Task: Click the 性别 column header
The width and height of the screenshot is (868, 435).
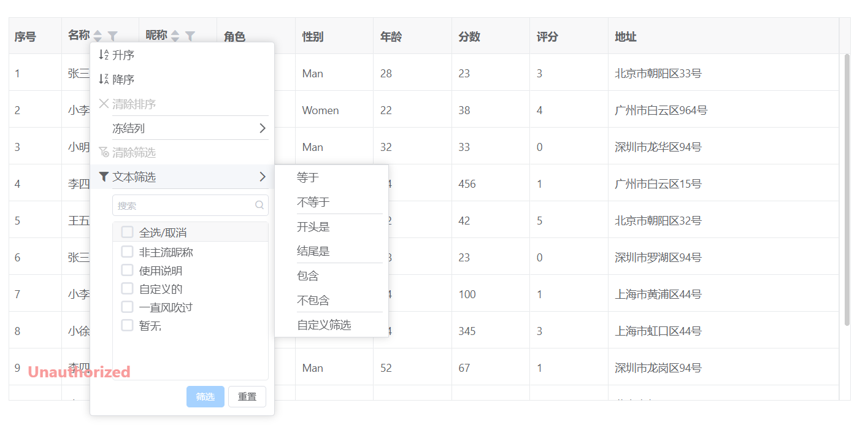Action: (334, 36)
